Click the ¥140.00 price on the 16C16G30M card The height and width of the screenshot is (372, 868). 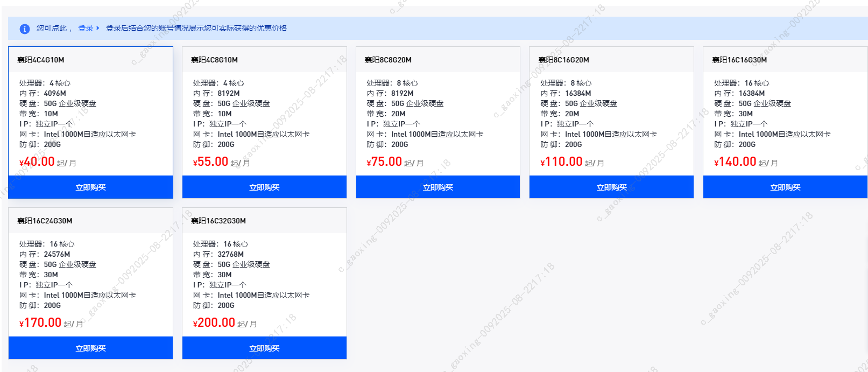[x=735, y=162]
